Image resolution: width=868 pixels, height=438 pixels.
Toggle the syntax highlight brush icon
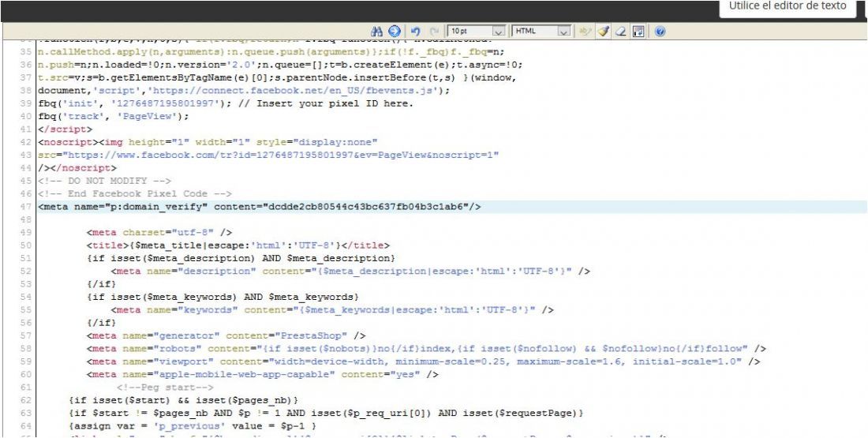[x=604, y=32]
